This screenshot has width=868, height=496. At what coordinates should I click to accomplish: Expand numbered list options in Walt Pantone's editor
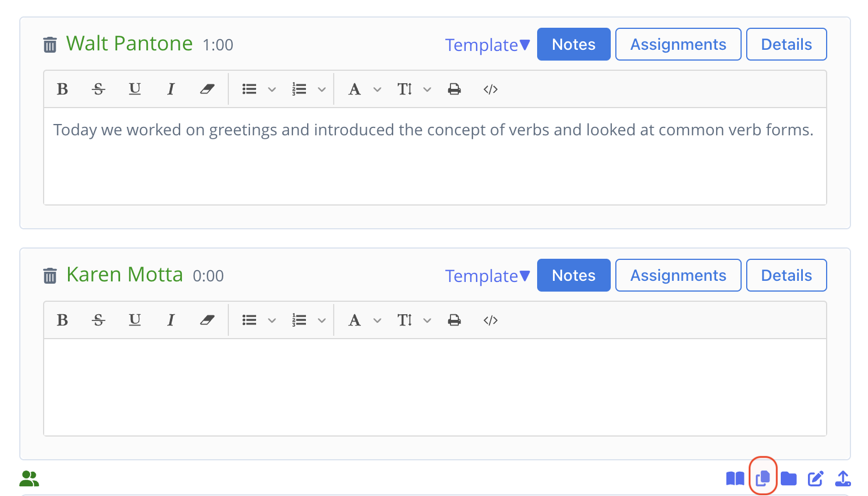pyautogui.click(x=322, y=89)
